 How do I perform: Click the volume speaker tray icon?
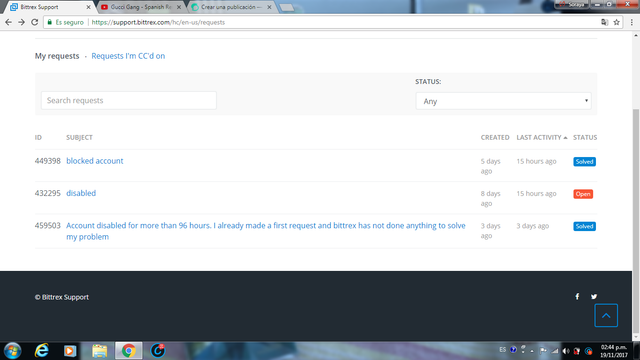coord(566,351)
